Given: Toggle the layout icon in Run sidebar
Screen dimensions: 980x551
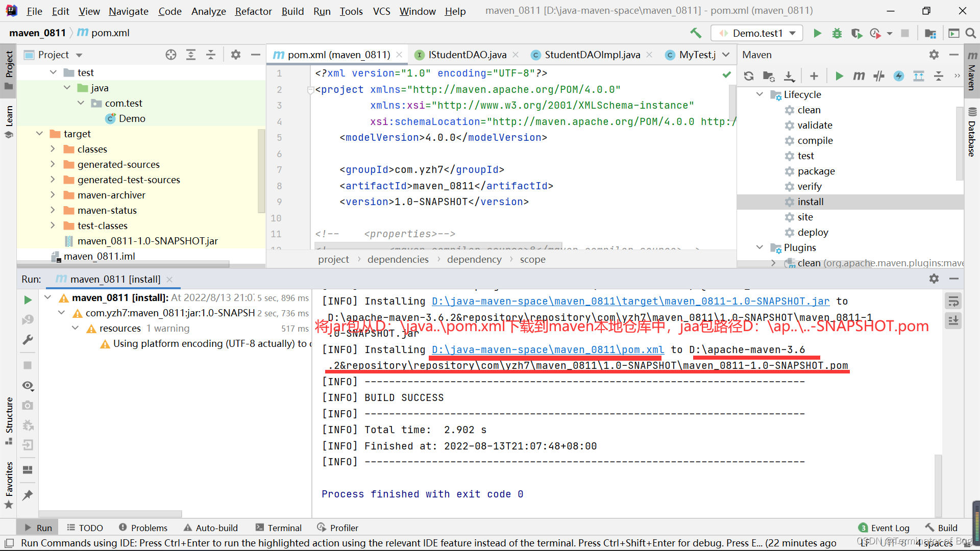Looking at the screenshot, I should (x=28, y=469).
